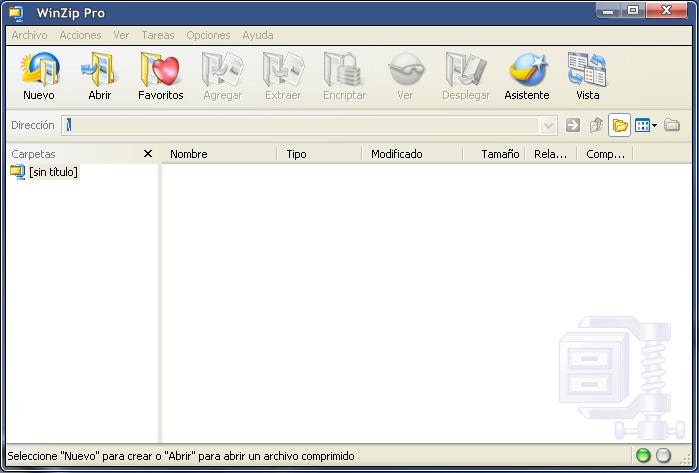Click the WinZip title bar icon
Viewport: 699px width, 473px height.
tap(16, 13)
